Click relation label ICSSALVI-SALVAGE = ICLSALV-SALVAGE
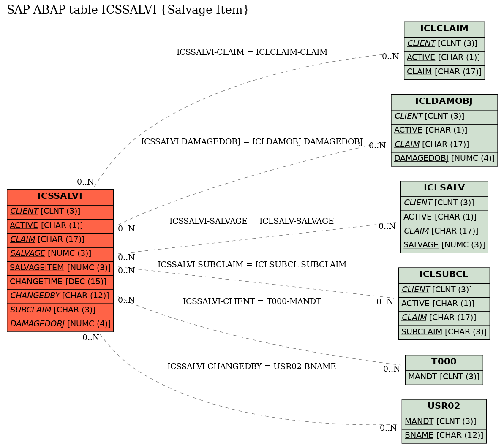Image resolution: width=504 pixels, height=448 pixels. (252, 221)
